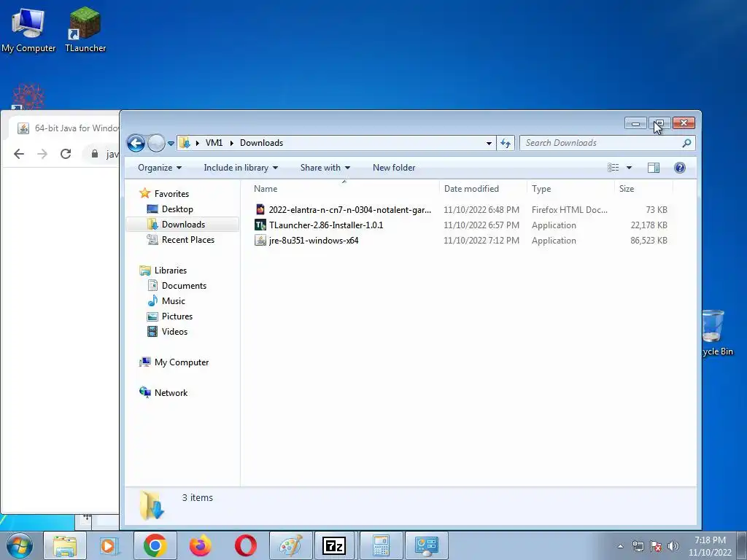Open the Windows Start menu
Image resolution: width=747 pixels, height=560 pixels.
[x=20, y=545]
